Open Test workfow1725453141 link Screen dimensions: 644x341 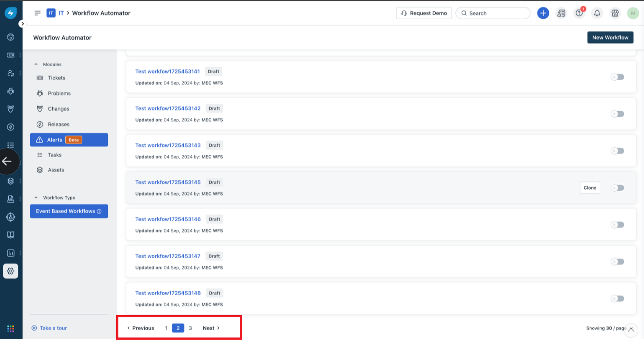point(167,72)
